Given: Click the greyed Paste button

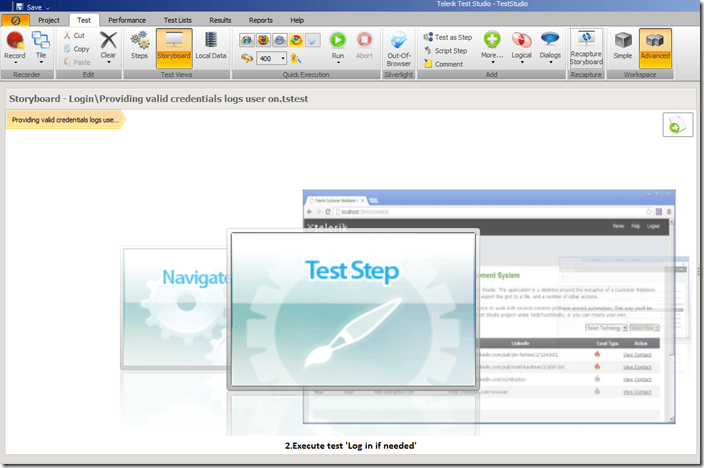Looking at the screenshot, I should tap(77, 62).
